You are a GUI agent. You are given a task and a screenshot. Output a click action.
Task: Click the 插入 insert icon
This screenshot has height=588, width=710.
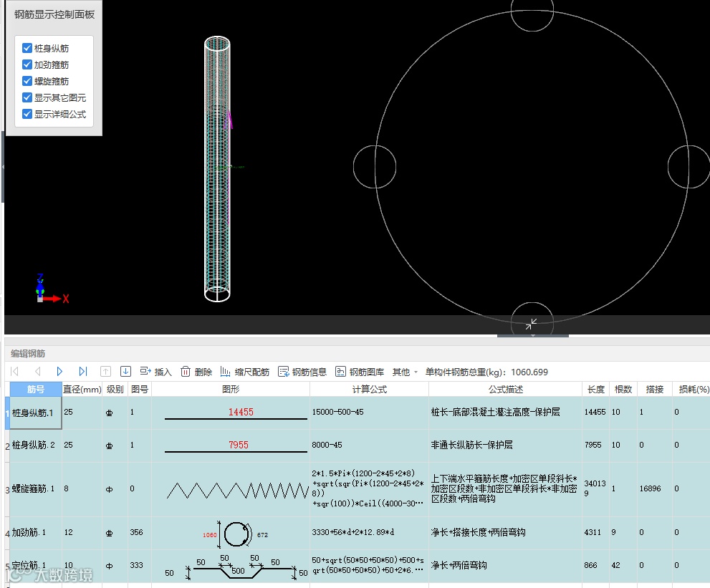click(145, 371)
